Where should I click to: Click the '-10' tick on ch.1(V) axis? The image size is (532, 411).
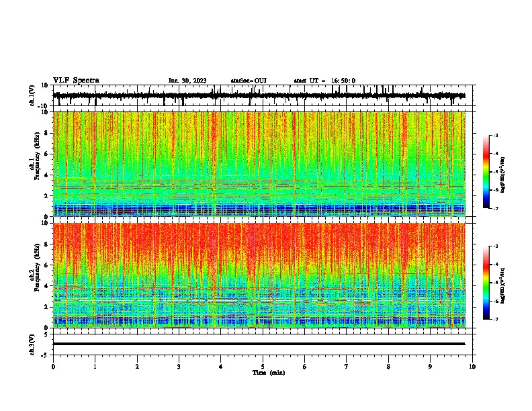(43, 106)
